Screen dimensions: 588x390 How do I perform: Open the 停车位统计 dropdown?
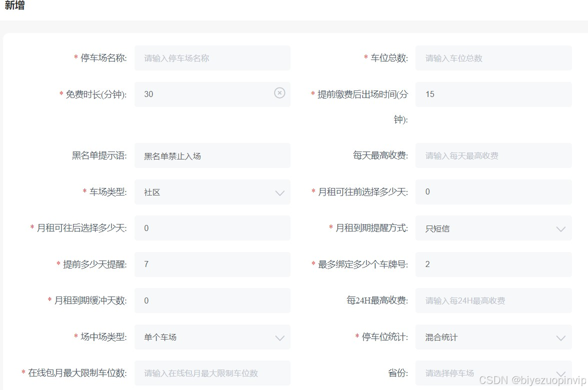(561, 337)
